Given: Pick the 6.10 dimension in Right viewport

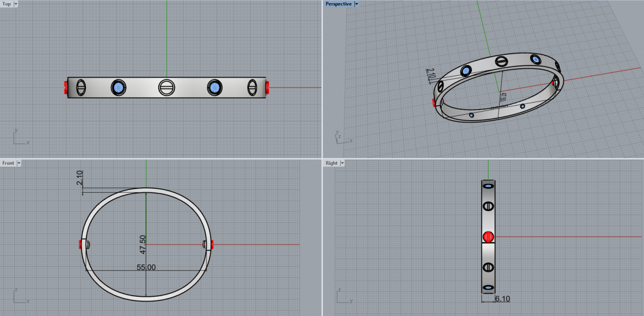Looking at the screenshot, I should tap(502, 298).
